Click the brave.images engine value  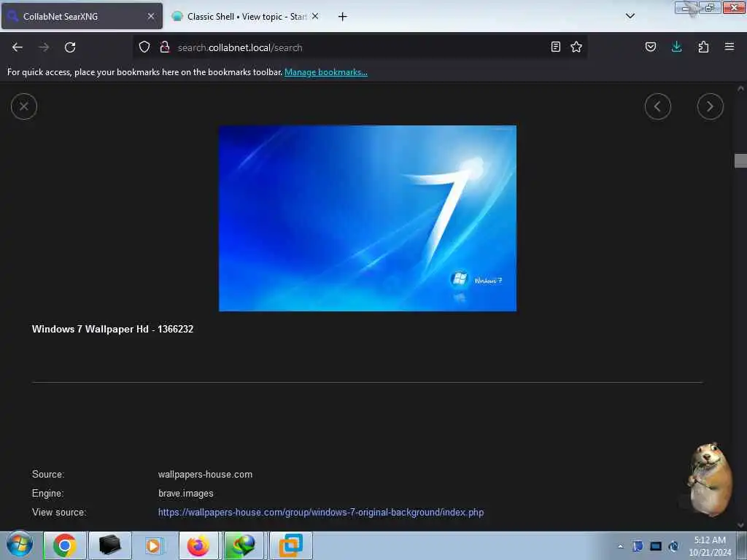click(x=186, y=494)
